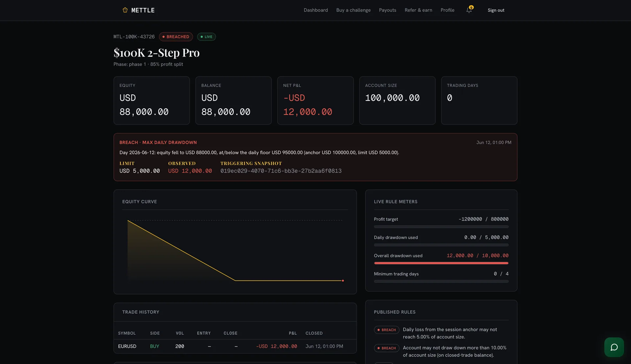Open the chat support bubble icon
This screenshot has width=631, height=364.
click(x=614, y=347)
